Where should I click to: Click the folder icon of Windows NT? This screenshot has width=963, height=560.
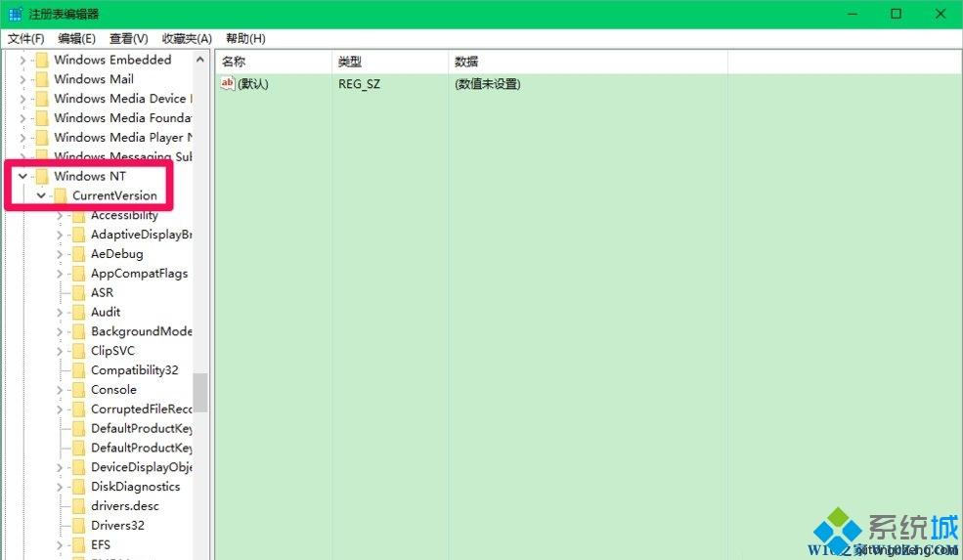pos(42,176)
